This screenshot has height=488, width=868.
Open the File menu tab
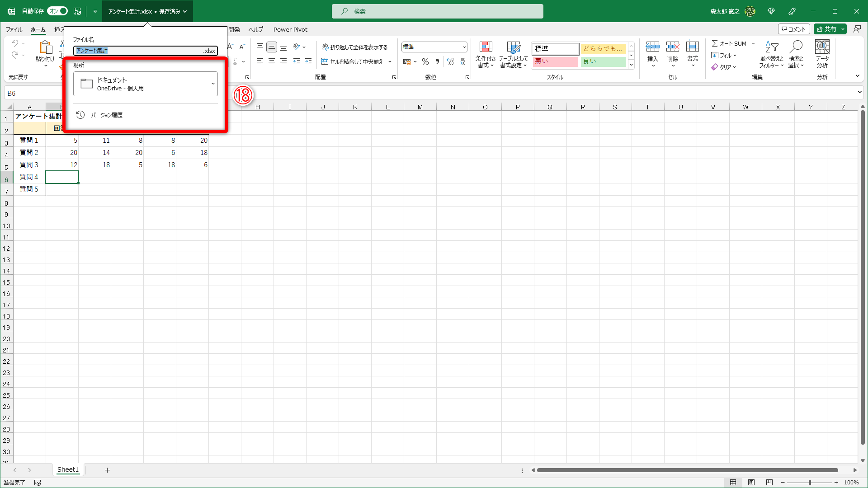[14, 29]
